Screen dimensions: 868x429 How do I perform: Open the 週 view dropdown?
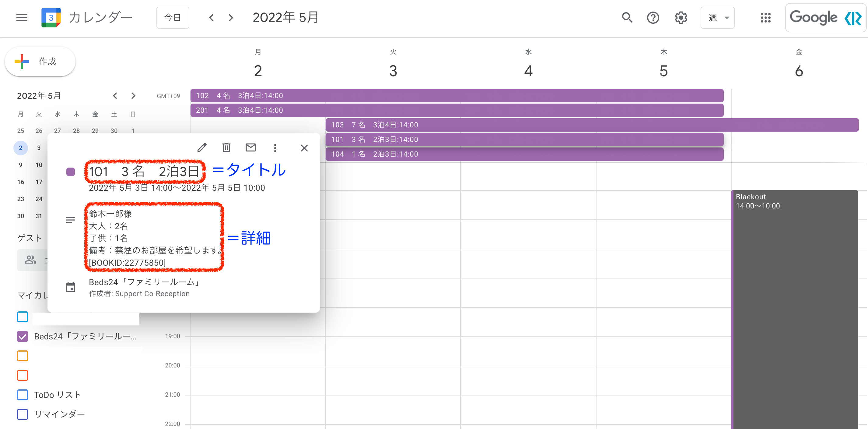[717, 18]
